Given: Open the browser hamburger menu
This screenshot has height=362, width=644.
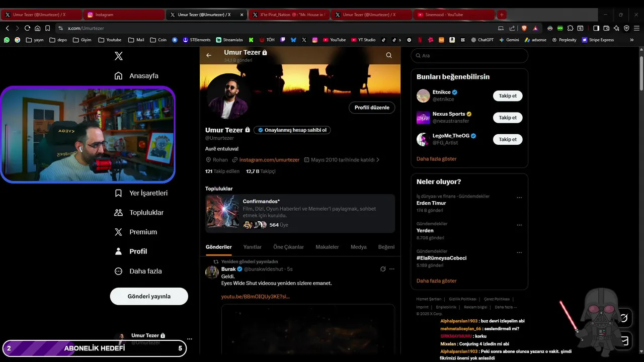Looking at the screenshot, I should point(637,28).
